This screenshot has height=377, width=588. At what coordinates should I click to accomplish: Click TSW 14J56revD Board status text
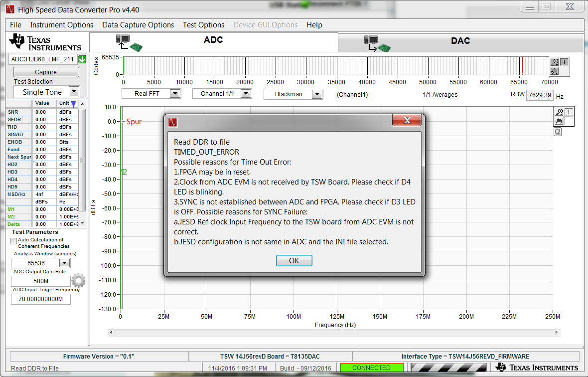(270, 357)
